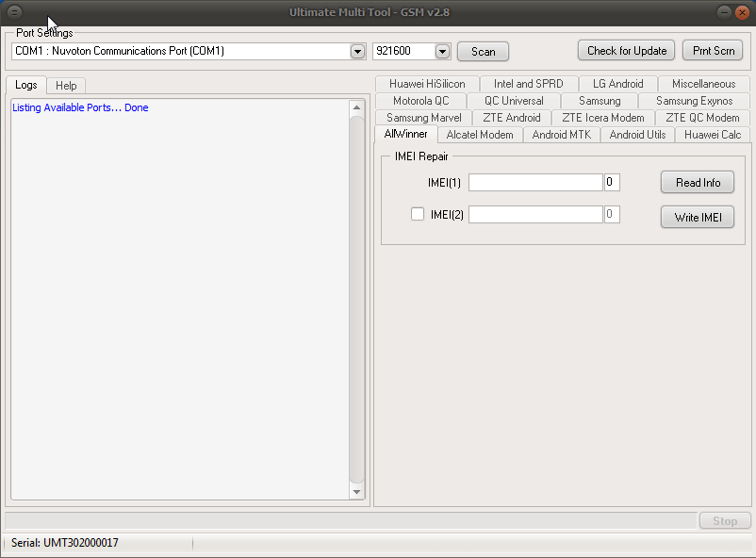Open the Samsung Marvel tab
This screenshot has height=558, width=756.
tap(424, 118)
